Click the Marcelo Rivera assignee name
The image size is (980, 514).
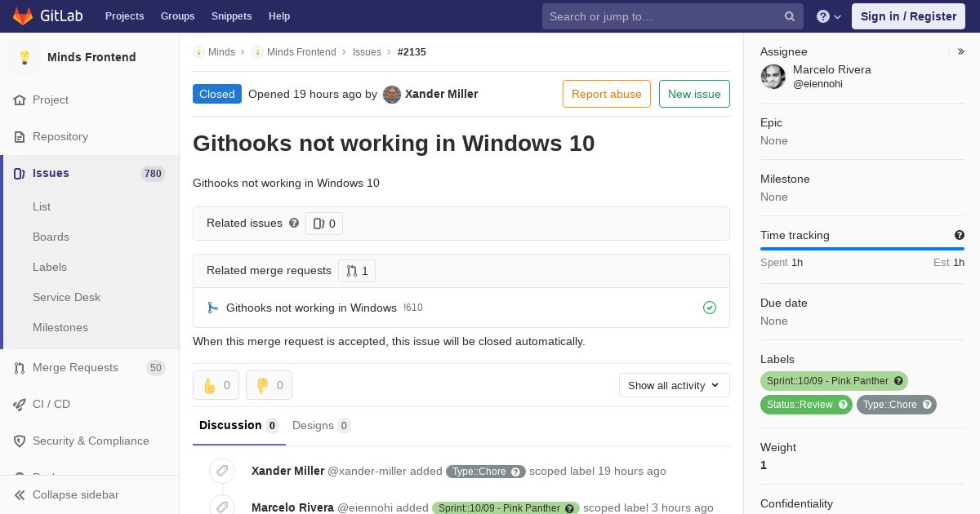[832, 69]
